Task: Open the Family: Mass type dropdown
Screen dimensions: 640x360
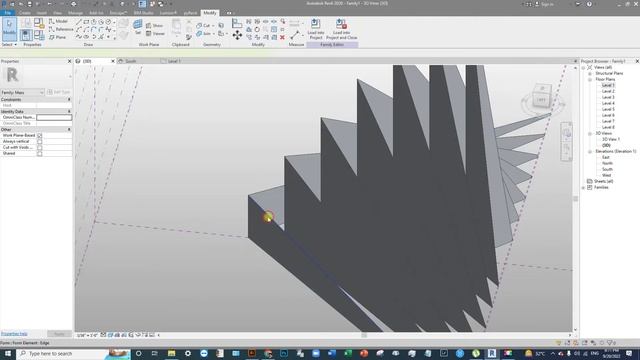Action: pos(22,93)
